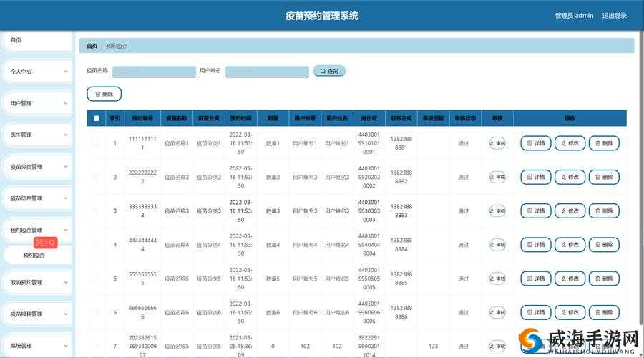Click 修改 for row 5555555555
Image resolution: width=644 pixels, height=358 pixels.
[570, 279]
